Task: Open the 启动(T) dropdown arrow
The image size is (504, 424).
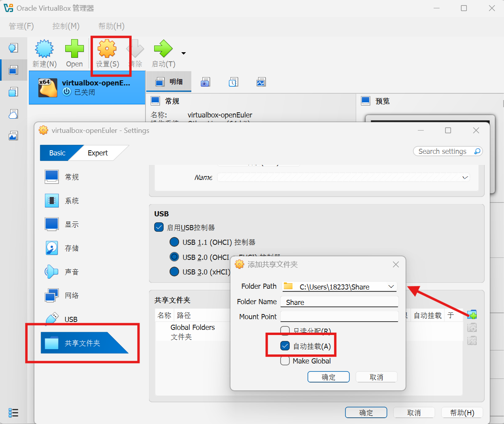Action: 183,53
